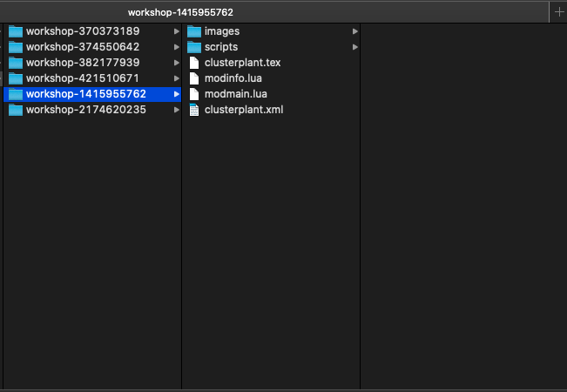Expand workshop-382177939 with its arrow

(177, 63)
